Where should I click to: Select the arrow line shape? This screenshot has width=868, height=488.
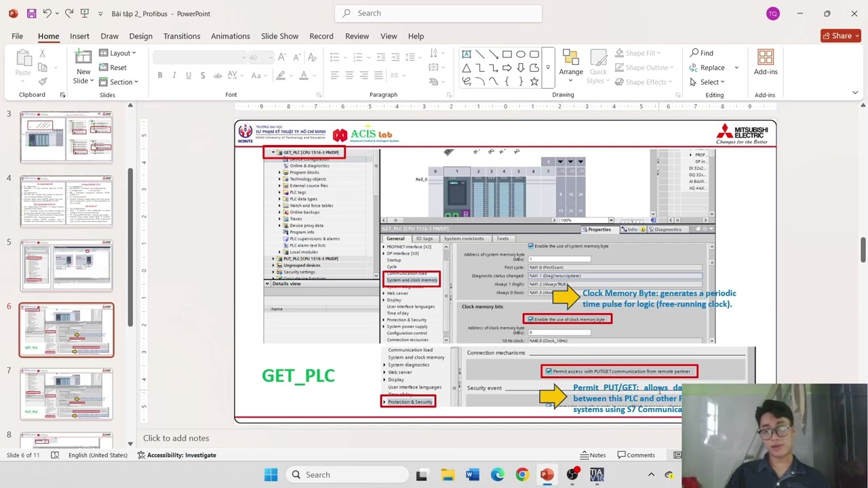tap(494, 54)
